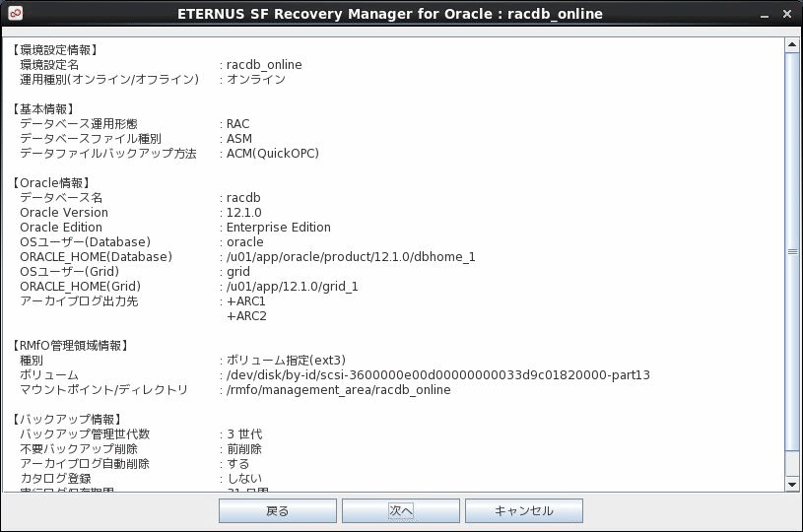Click the キャンセル (Cancel) button

pos(524,510)
